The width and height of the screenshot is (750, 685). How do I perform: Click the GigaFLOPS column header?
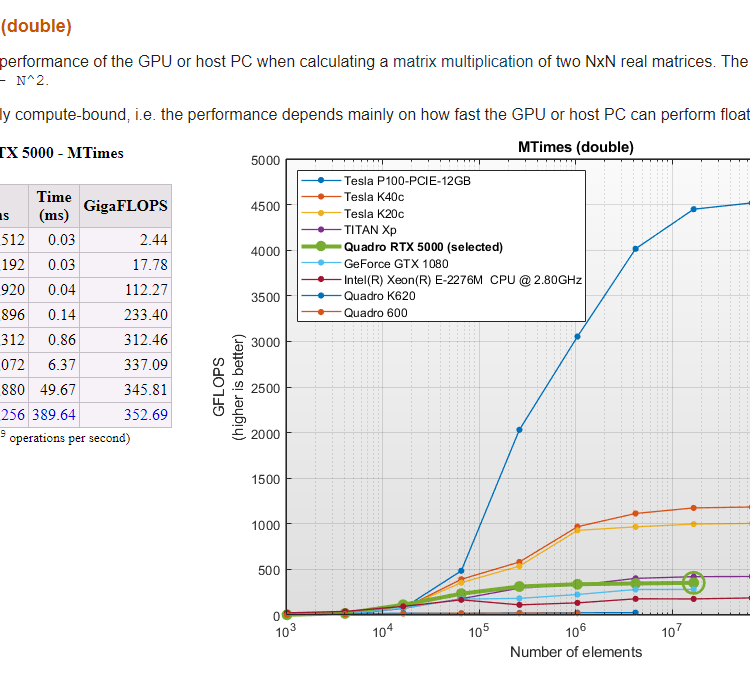[125, 205]
